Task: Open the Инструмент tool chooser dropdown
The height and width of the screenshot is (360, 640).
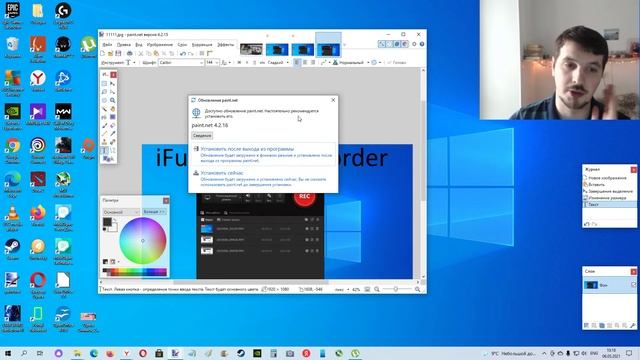Action: pos(130,62)
